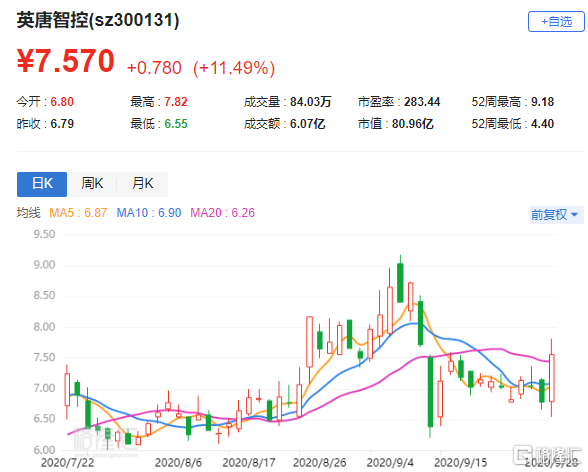
Task: Click the 2020/8/6 date axis label
Action: [x=178, y=463]
